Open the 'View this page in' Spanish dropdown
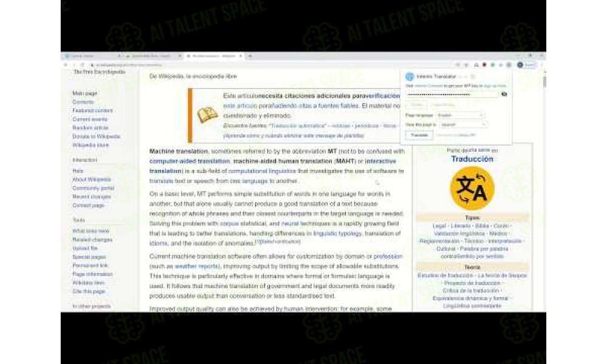The height and width of the screenshot is (364, 607). click(463, 124)
